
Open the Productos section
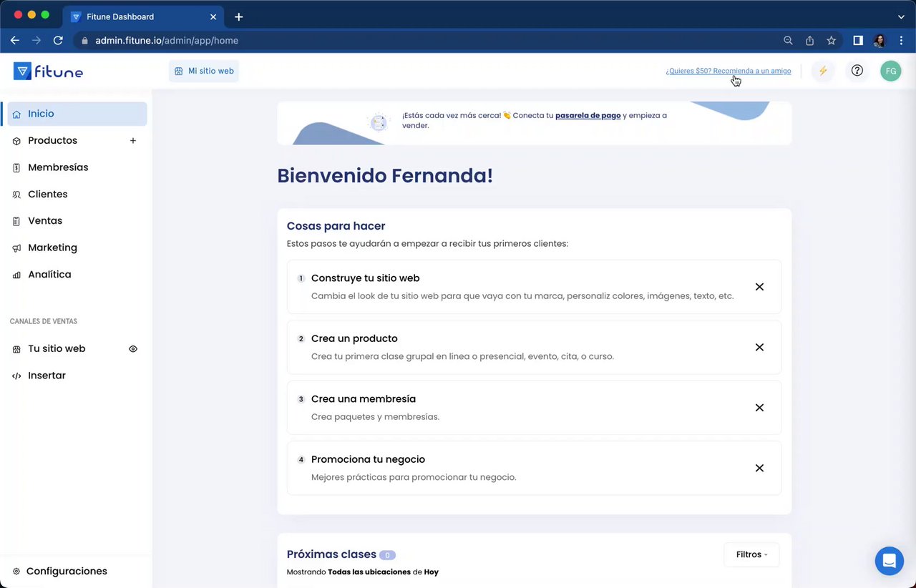[x=52, y=141]
